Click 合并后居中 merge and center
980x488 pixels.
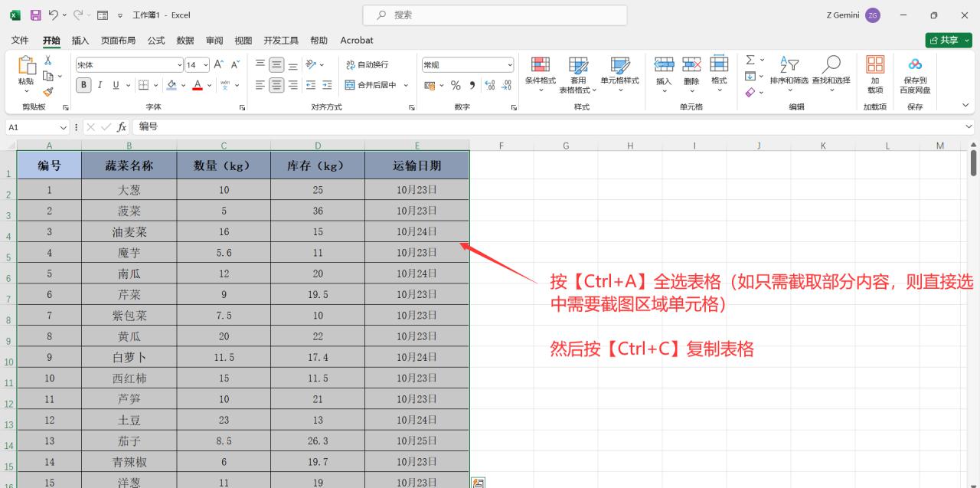371,85
